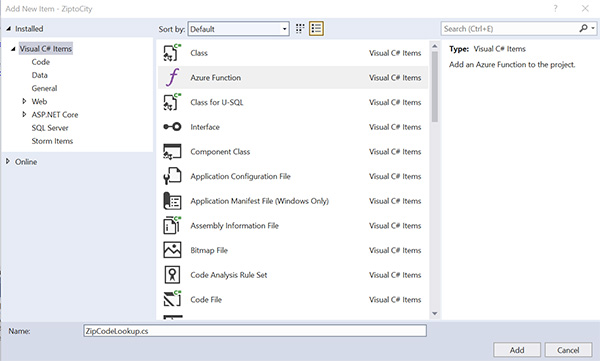Click the template list scroll up arrow
Viewport: 600px width, 361px height.
(434, 46)
